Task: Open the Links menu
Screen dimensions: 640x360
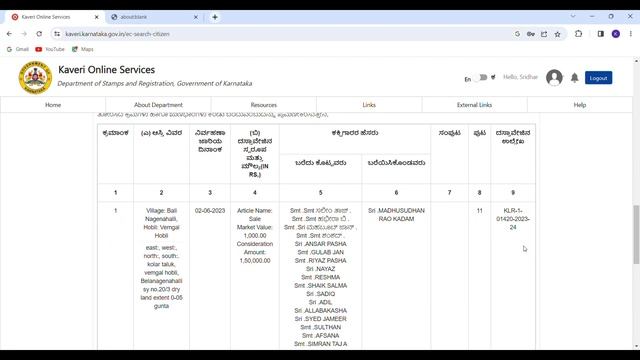Action: [369, 105]
